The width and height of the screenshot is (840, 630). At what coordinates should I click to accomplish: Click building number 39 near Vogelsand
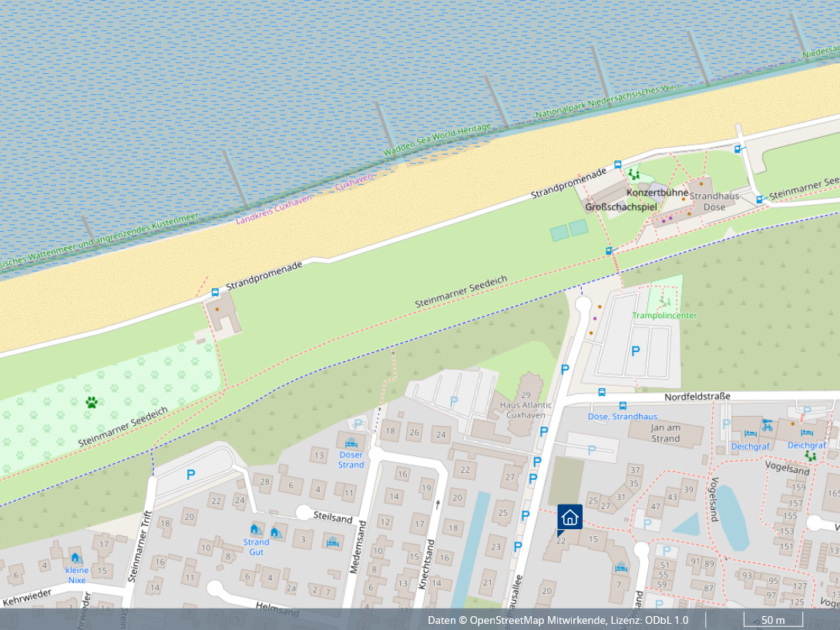coord(688,491)
